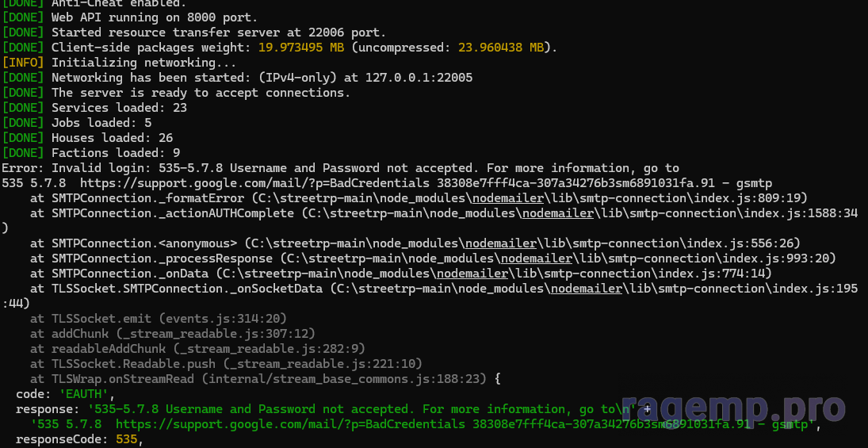Click the ragemp.pro watermark text
The height and width of the screenshot is (448, 868).
coord(732,408)
